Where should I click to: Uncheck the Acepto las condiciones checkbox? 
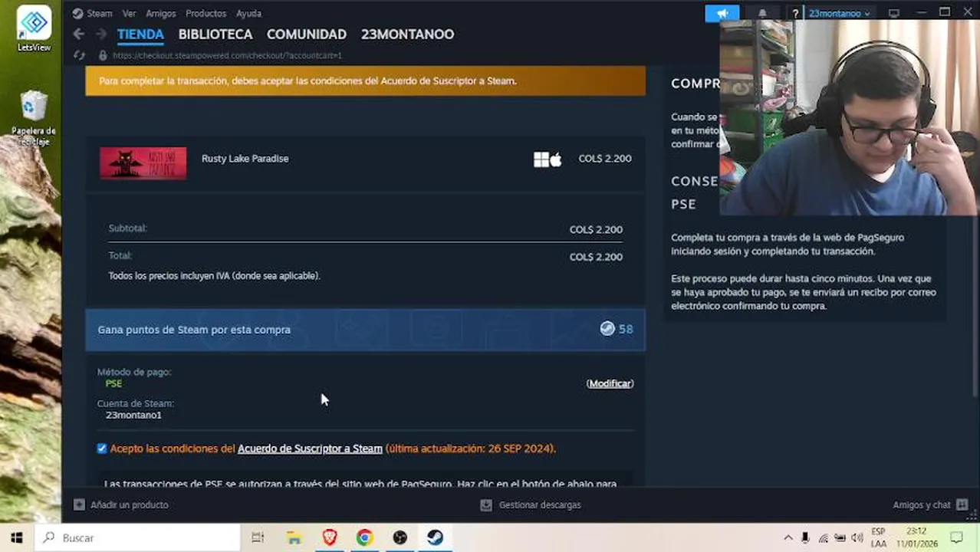[x=102, y=449]
